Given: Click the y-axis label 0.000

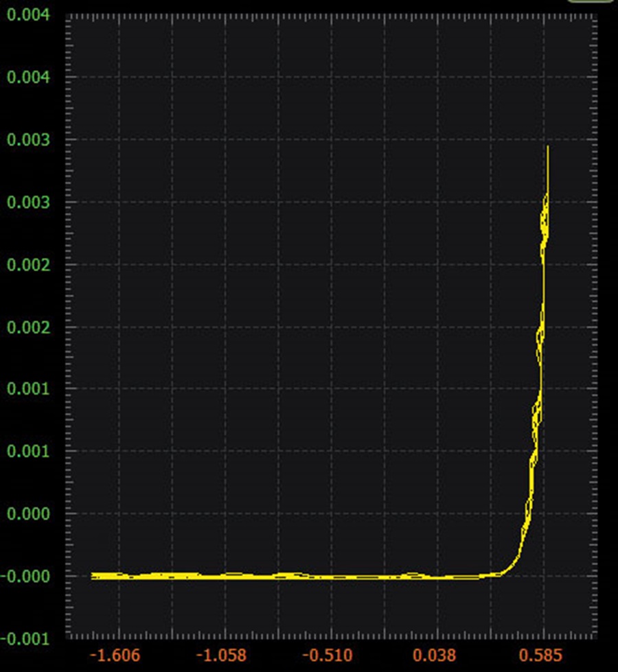Looking at the screenshot, I should pos(28,514).
